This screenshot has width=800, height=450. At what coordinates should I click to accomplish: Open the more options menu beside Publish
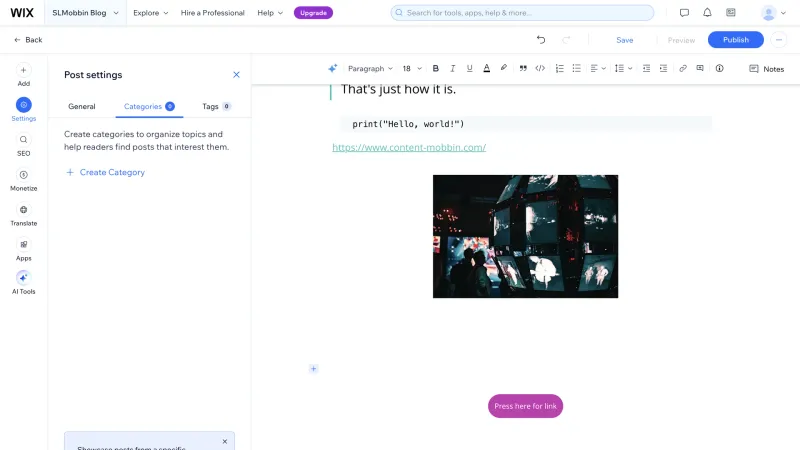pyautogui.click(x=779, y=40)
